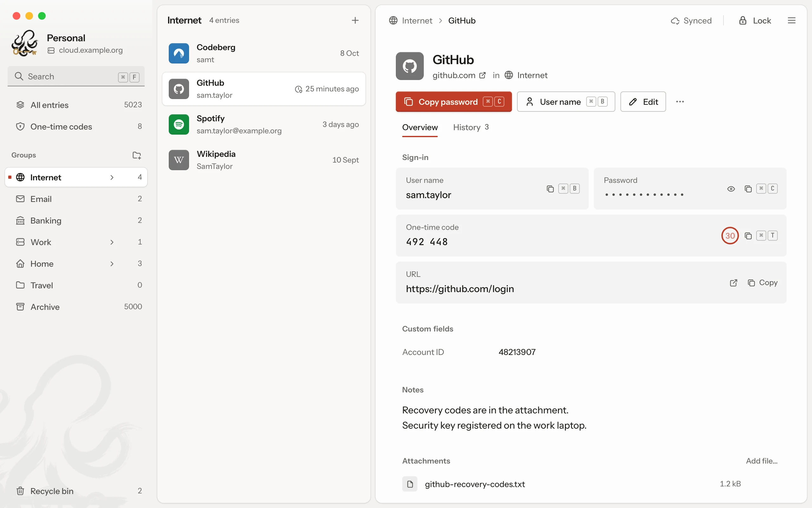The image size is (812, 508).
Task: Click the Archive box icon
Action: 20,307
